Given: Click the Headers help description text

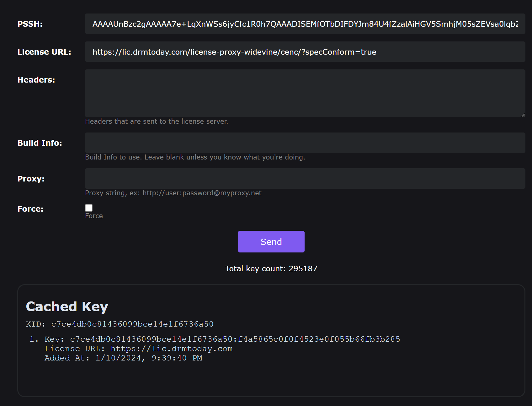Looking at the screenshot, I should (156, 122).
